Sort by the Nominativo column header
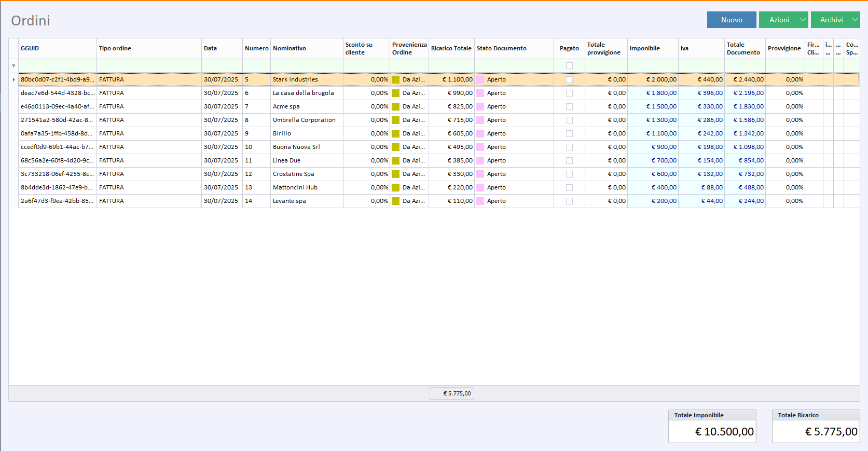The image size is (868, 451). pyautogui.click(x=307, y=48)
